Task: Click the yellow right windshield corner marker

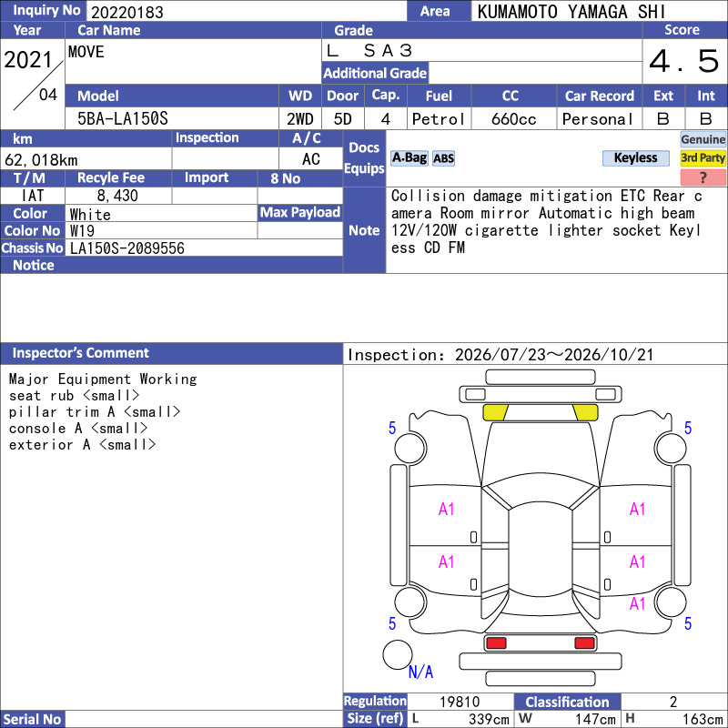Action: (585, 412)
